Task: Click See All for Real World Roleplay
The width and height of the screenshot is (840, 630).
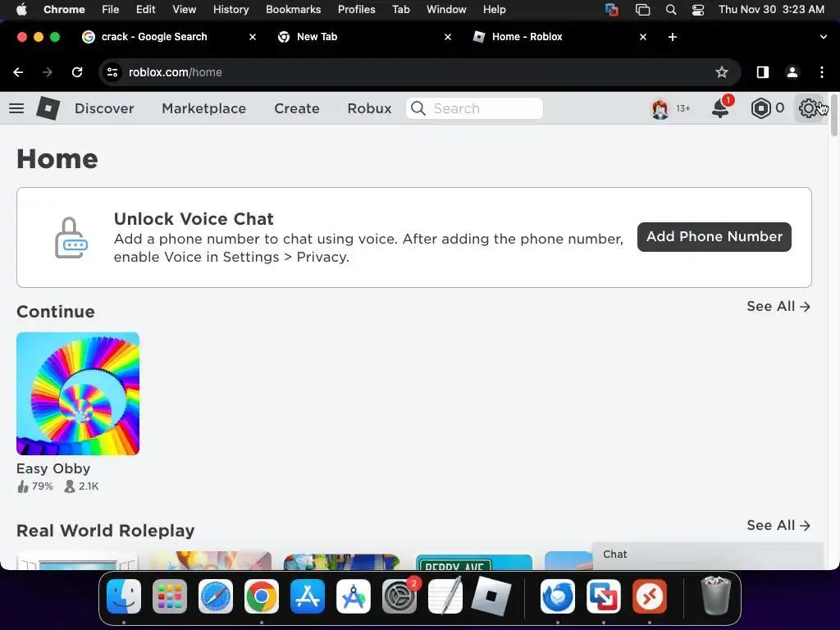Action: pyautogui.click(x=778, y=526)
